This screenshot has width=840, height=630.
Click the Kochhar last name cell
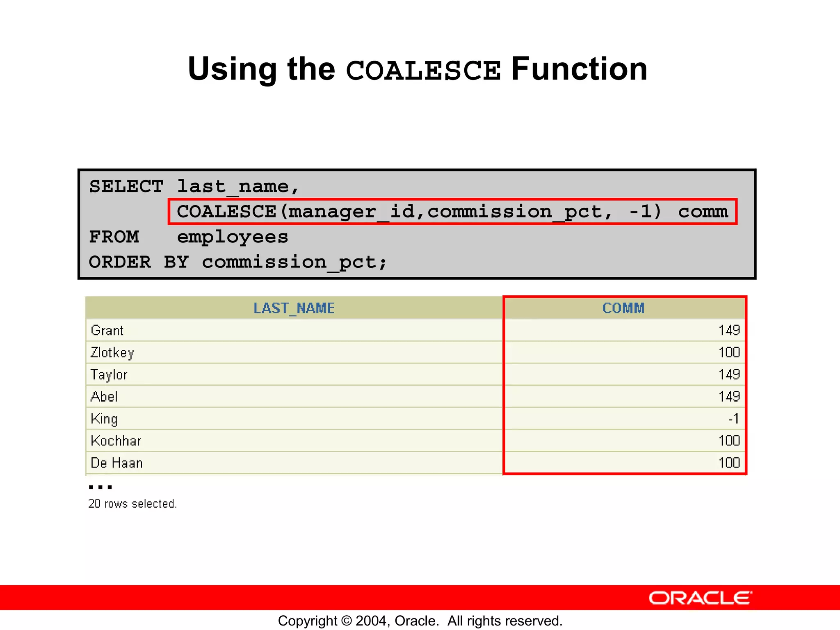(116, 441)
